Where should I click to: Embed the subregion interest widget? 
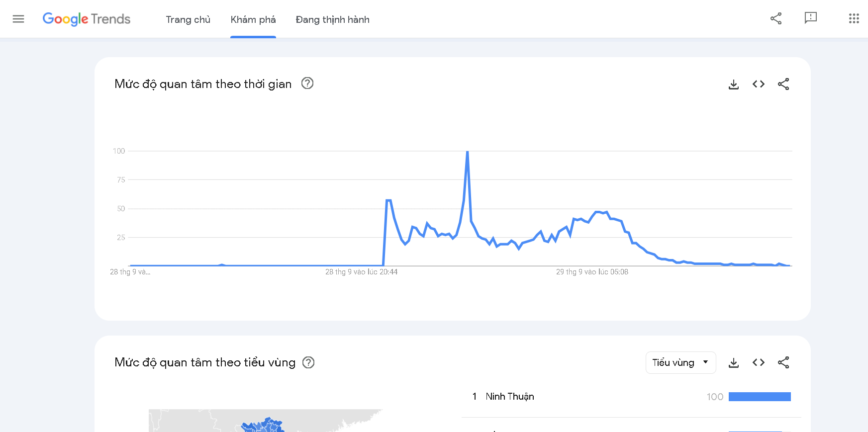coord(759,362)
